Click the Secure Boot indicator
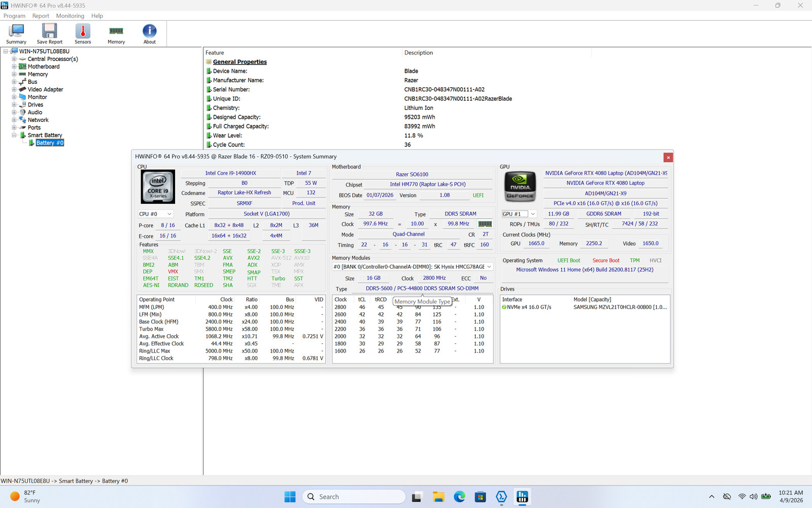The image size is (812, 508). 606,261
